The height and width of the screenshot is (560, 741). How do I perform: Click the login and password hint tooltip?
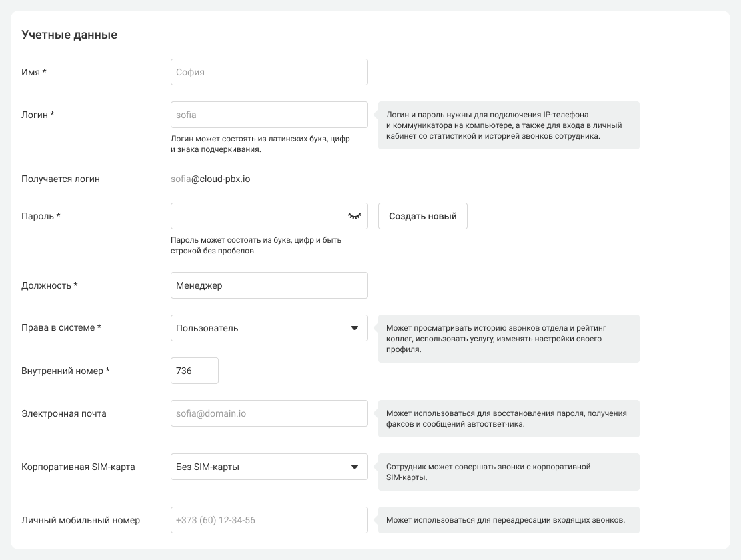coord(508,125)
